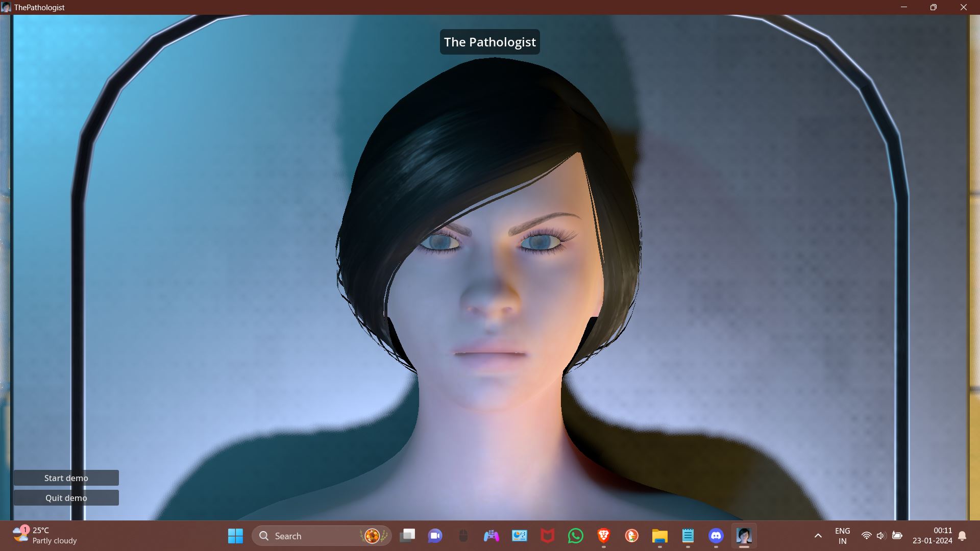The height and width of the screenshot is (551, 980).
Task: Open the Windows Start menu
Action: 235,536
